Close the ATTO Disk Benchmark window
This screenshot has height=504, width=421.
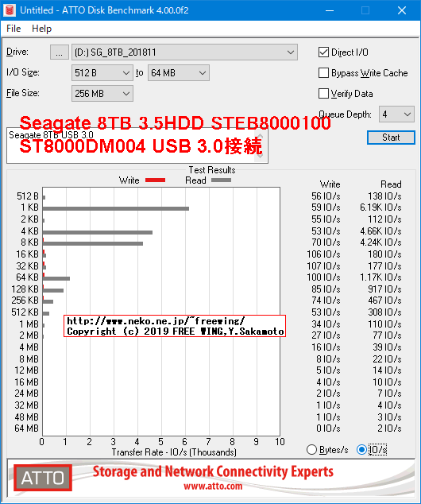pos(402,10)
